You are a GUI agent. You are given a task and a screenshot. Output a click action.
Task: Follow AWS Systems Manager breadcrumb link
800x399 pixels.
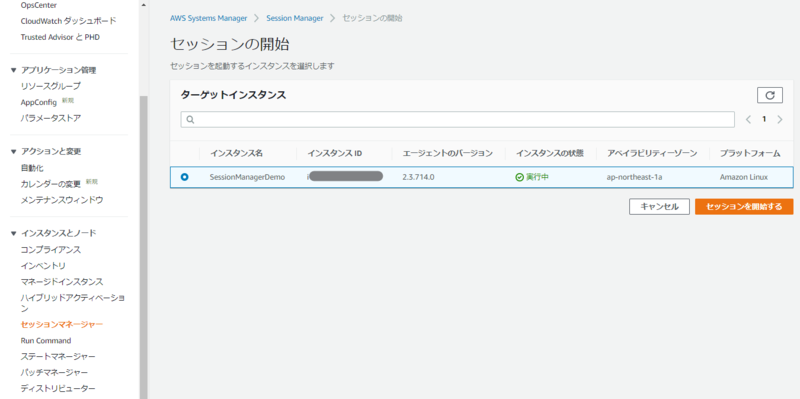point(208,18)
